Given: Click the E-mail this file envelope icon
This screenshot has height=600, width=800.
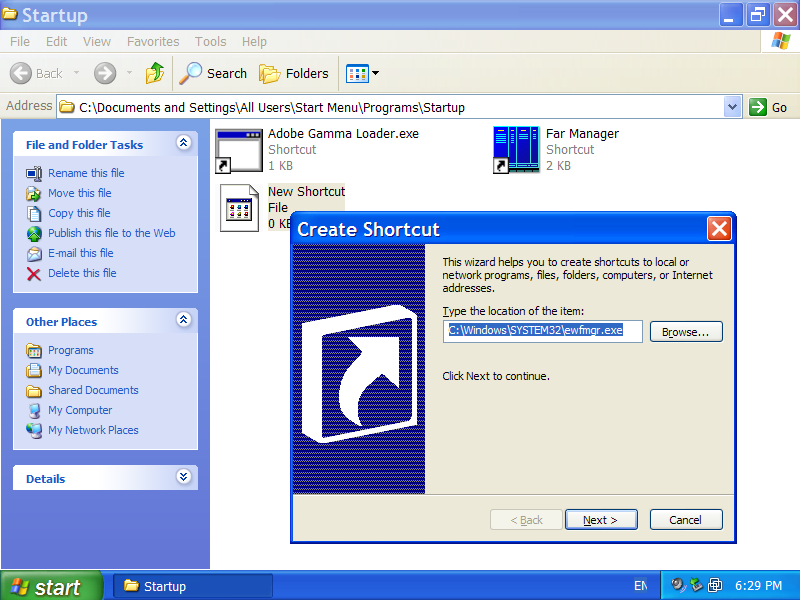Looking at the screenshot, I should click(34, 254).
